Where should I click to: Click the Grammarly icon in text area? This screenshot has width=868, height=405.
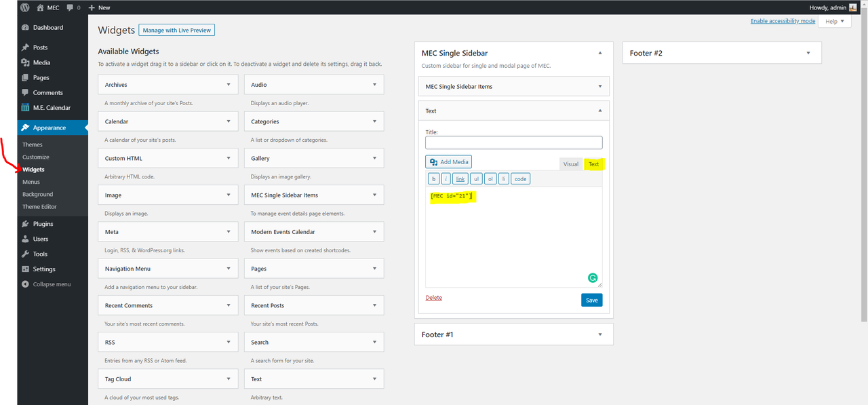coord(593,277)
